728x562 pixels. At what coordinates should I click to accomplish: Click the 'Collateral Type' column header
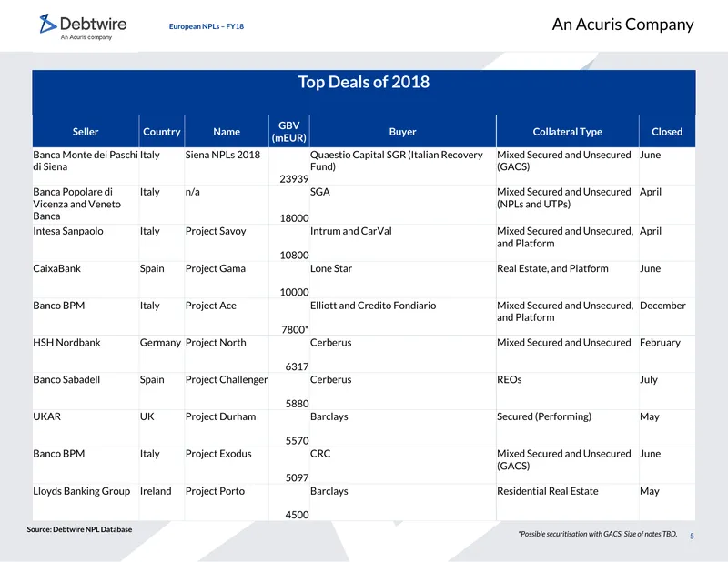pyautogui.click(x=567, y=132)
